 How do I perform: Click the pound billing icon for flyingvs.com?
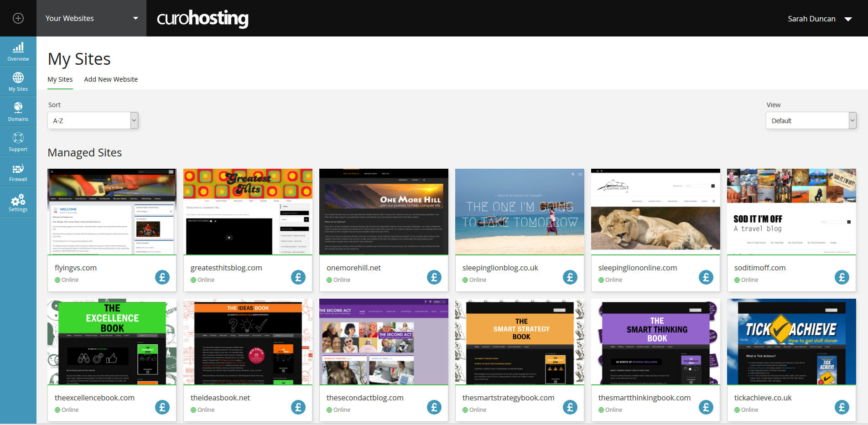(x=162, y=277)
